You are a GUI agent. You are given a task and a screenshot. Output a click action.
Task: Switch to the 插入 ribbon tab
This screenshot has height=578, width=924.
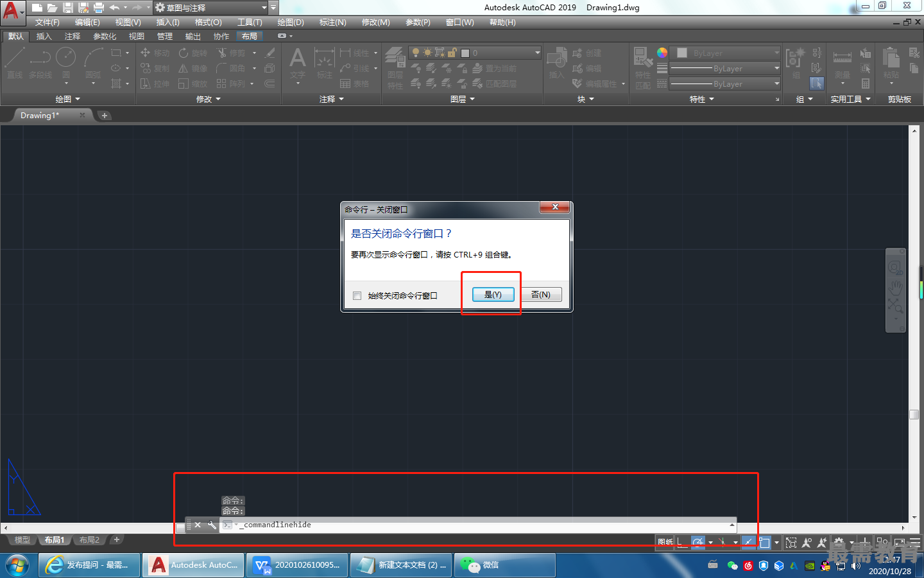pos(44,37)
